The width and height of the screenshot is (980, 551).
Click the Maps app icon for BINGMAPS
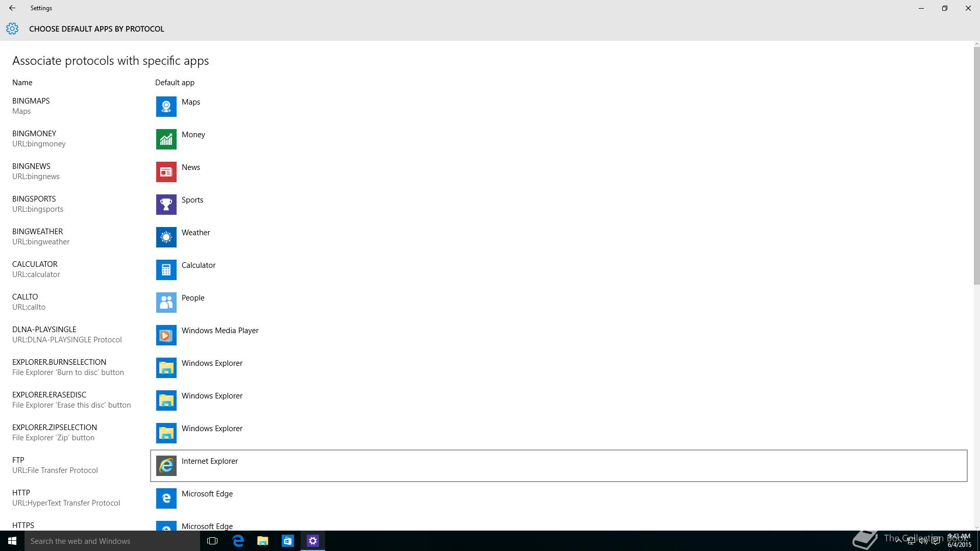pos(166,107)
